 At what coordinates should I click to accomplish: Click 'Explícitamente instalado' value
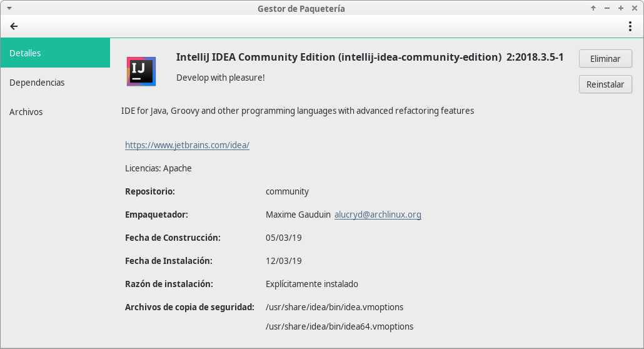[312, 284]
